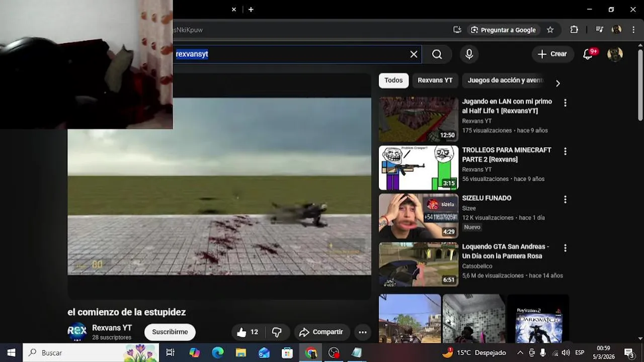The width and height of the screenshot is (644, 362).
Task: Open Rexvans YT channel avatar
Action: click(x=77, y=332)
